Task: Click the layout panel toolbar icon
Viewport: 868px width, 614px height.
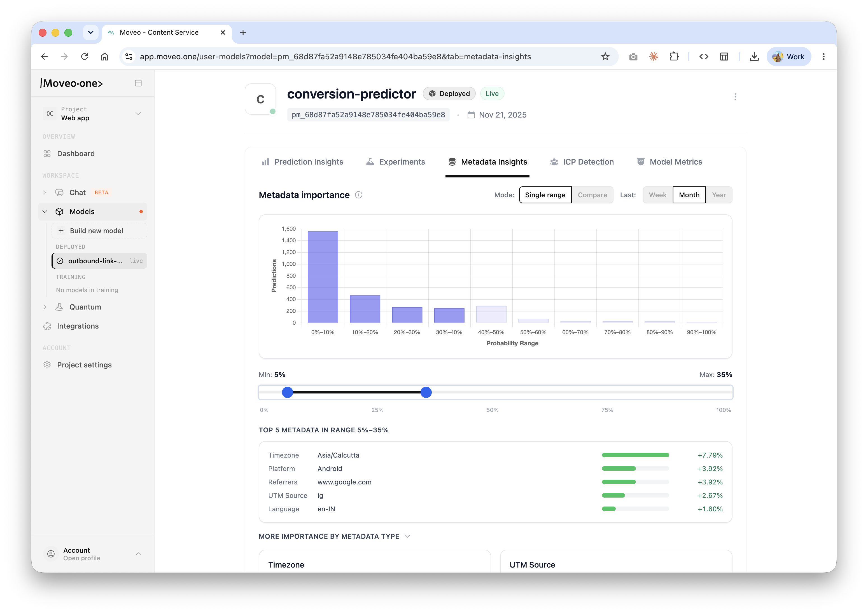Action: (724, 57)
